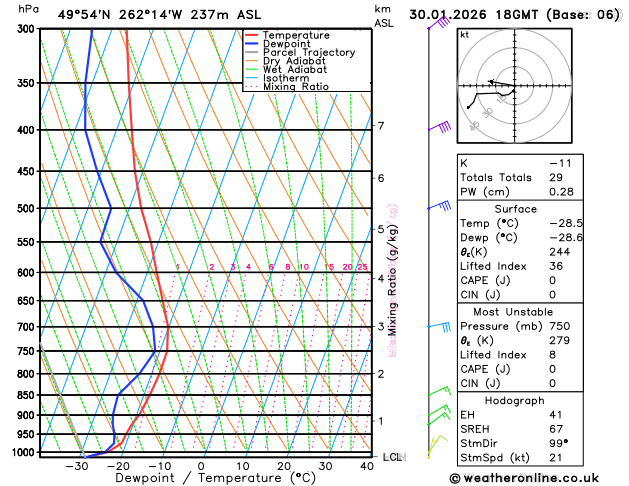Click the hodograph arrow marker
The width and height of the screenshot is (629, 486).
(x=491, y=82)
